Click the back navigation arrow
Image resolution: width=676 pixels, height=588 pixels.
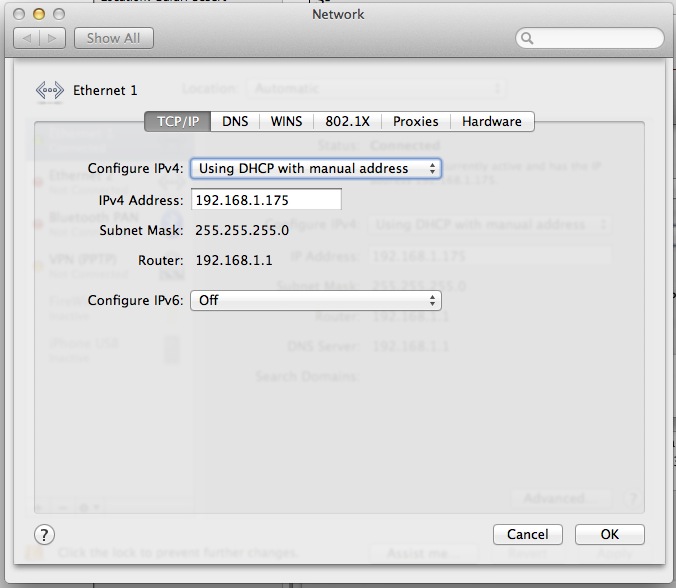point(27,38)
